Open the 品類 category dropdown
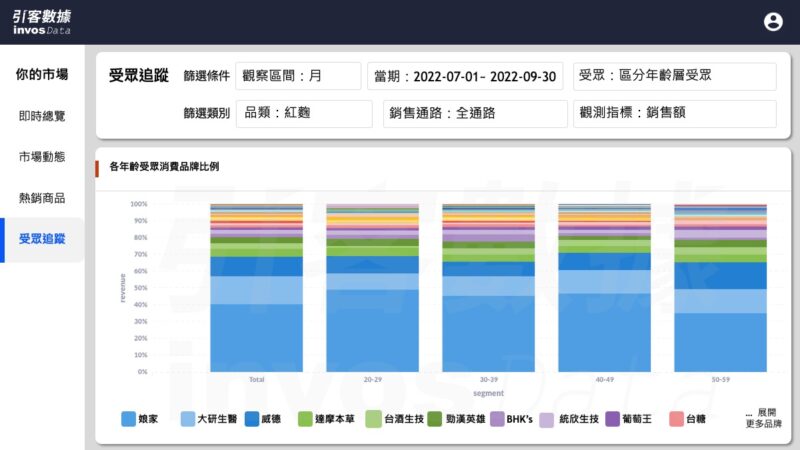Screen dimensions: 800x450 click(x=303, y=113)
